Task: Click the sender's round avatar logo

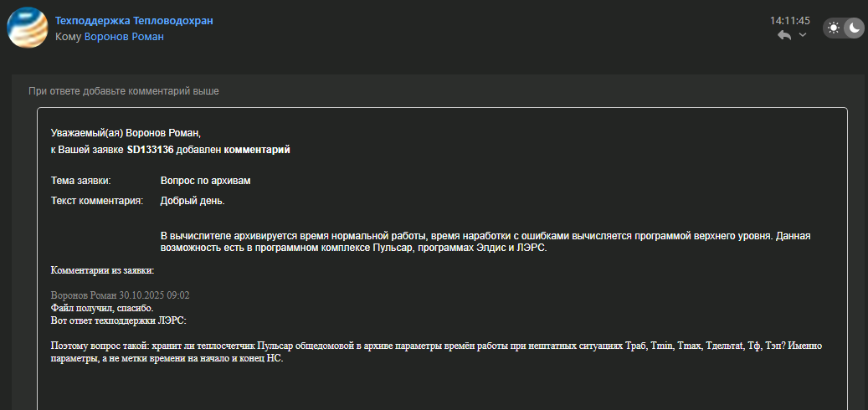Action: coord(28,28)
